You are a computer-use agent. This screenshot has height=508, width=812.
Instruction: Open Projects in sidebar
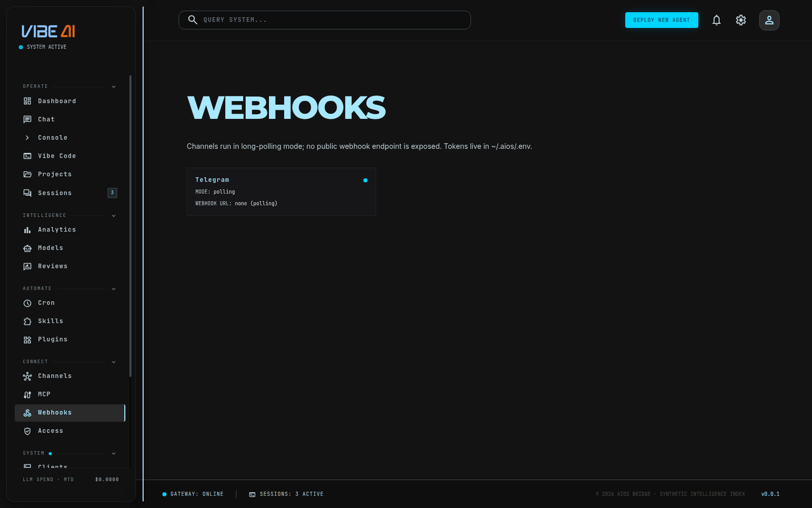[x=70, y=174]
